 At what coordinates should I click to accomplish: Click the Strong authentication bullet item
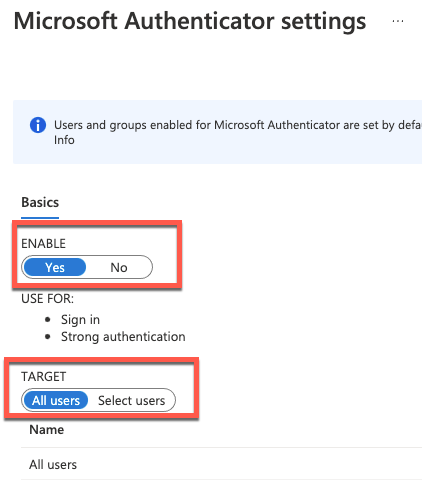(123, 337)
